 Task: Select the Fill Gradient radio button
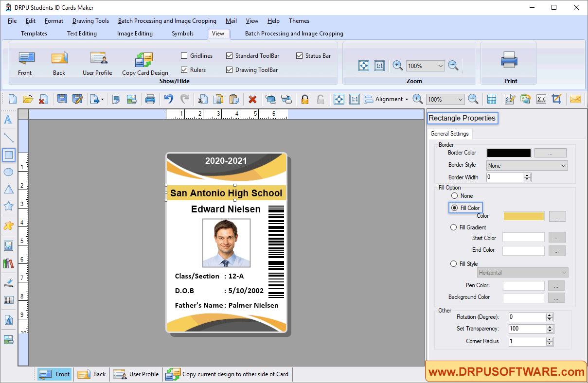(x=453, y=227)
